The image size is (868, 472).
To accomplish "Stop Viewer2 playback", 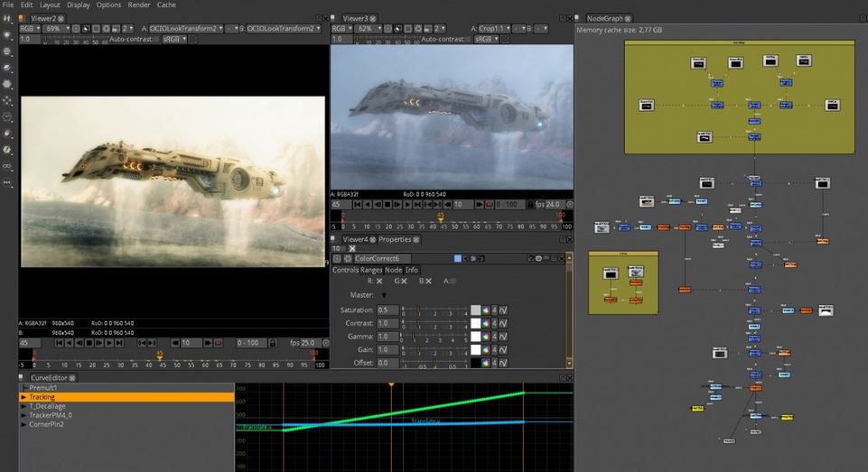I will (89, 343).
